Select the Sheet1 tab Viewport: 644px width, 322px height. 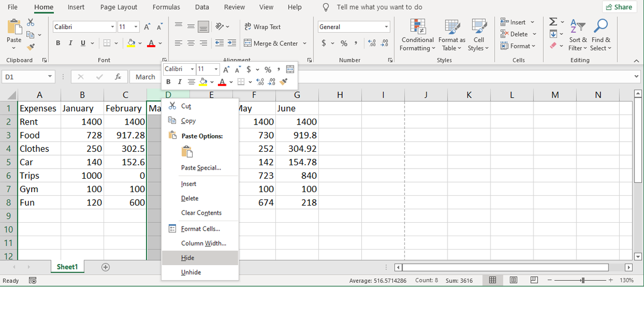[68, 267]
